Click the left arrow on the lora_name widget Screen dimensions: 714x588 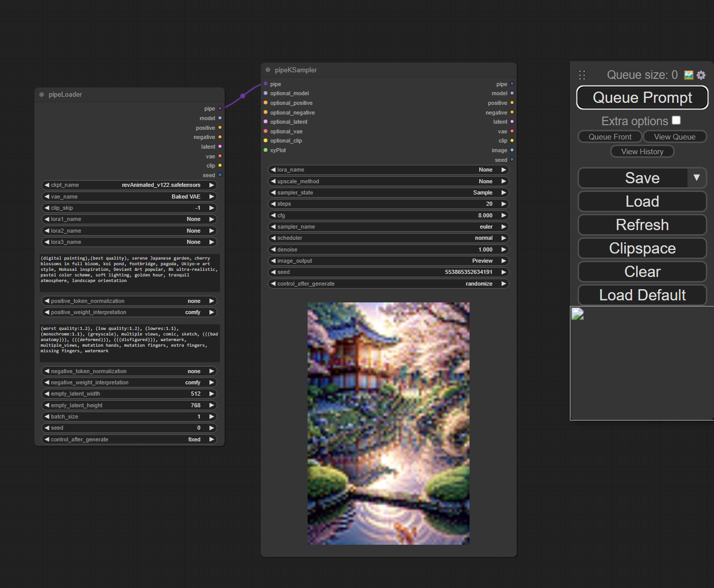pos(273,170)
